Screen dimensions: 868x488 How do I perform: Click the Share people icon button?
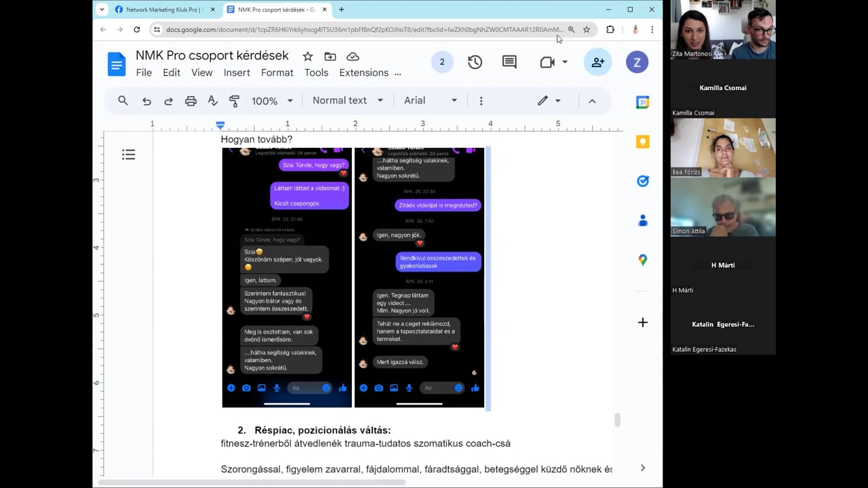pyautogui.click(x=597, y=62)
